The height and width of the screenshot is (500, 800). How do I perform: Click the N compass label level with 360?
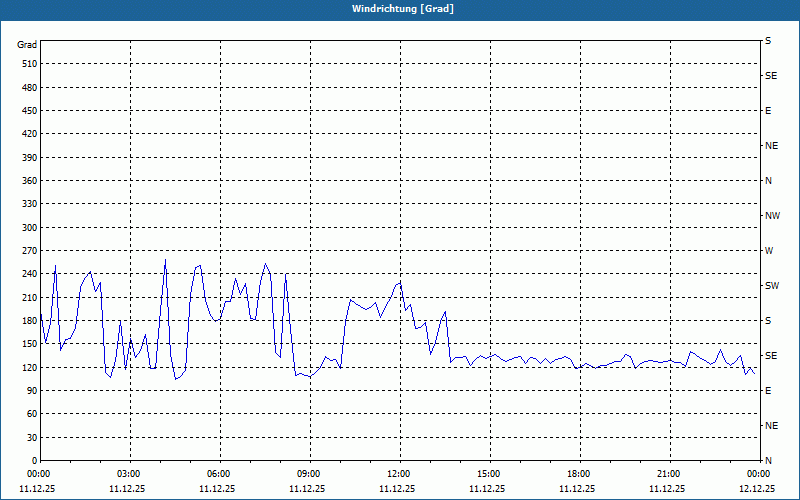(768, 181)
